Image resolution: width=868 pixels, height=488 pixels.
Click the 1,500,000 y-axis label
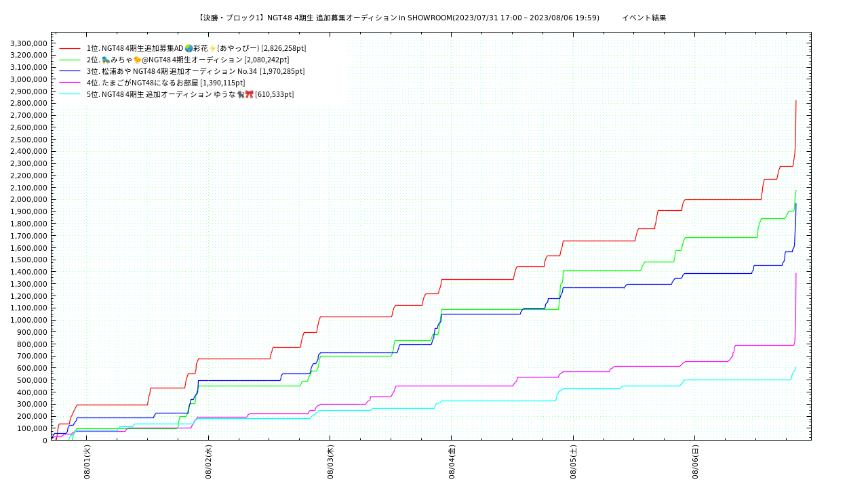click(28, 260)
